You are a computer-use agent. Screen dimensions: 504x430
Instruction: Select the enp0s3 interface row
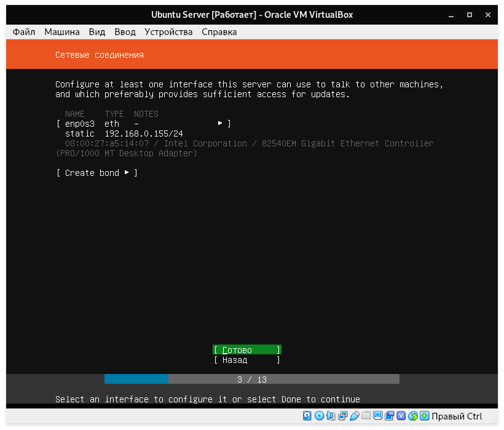click(x=144, y=124)
